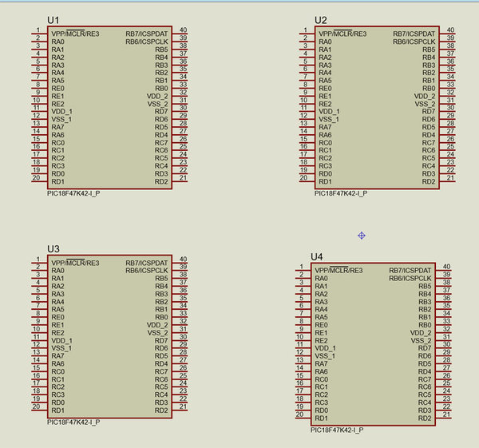The image size is (479, 448).
Task: Click pin number 30 of U3
Action: pos(183,337)
